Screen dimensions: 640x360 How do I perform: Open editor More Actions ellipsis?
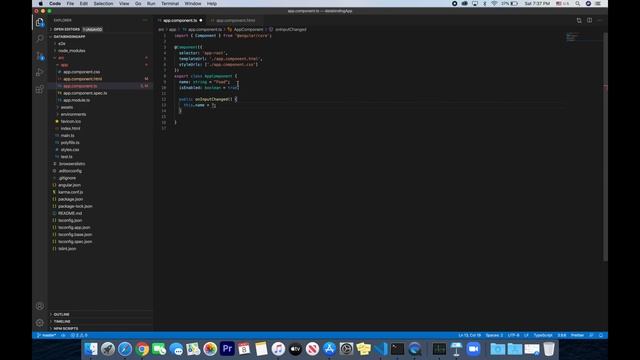(600, 20)
